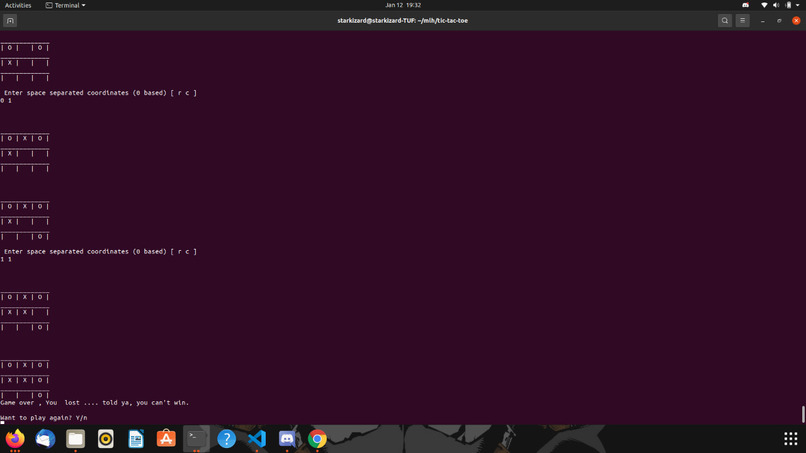Click the Discord tray indicator
Screen dimensions: 806x453
(745, 5)
